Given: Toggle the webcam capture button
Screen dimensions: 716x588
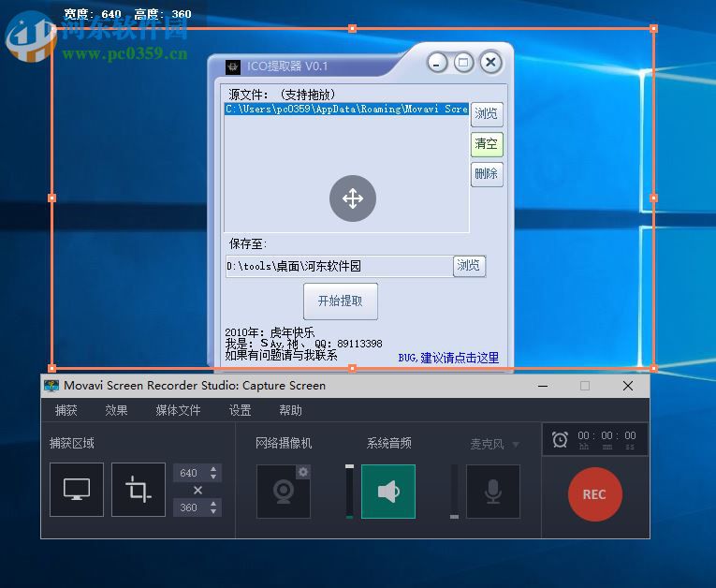Looking at the screenshot, I should 283,492.
